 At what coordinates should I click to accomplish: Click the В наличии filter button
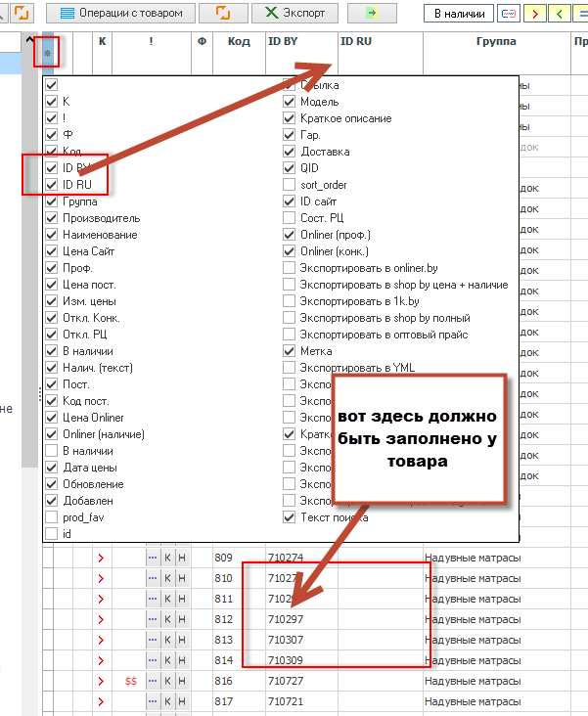tap(459, 14)
